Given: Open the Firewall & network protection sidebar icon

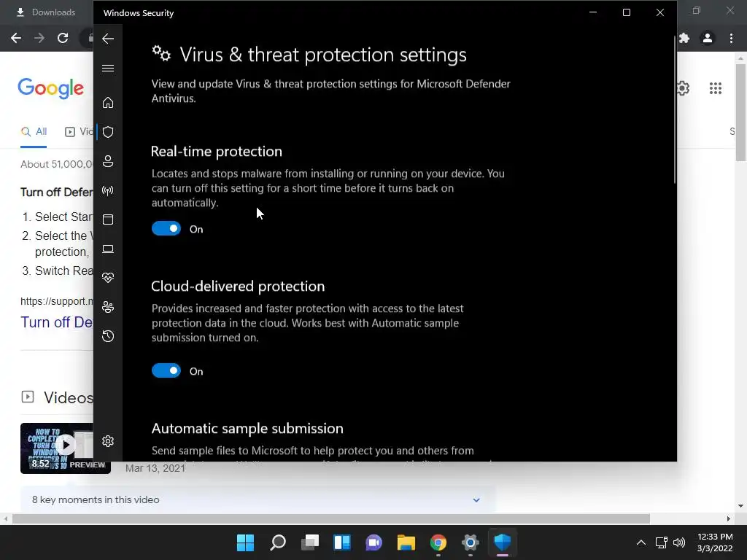Looking at the screenshot, I should point(108,191).
